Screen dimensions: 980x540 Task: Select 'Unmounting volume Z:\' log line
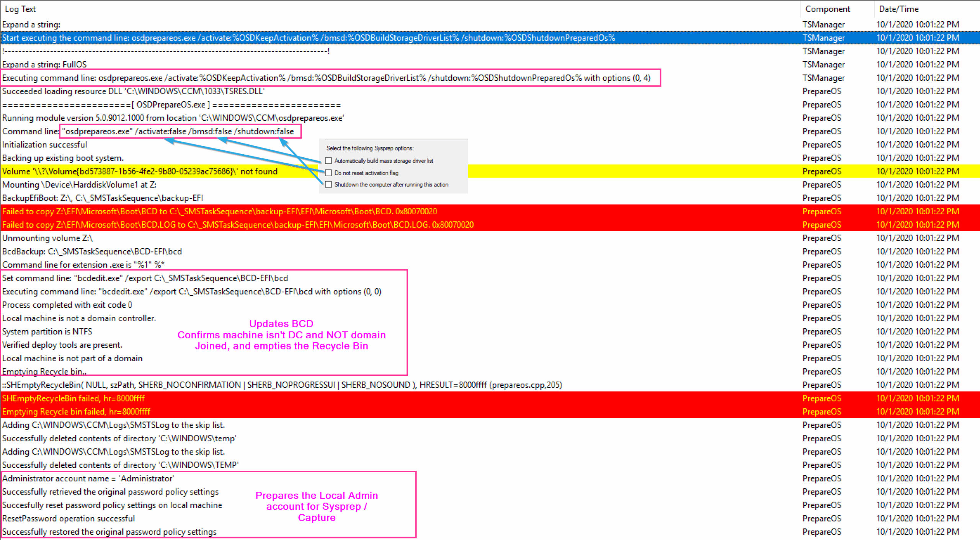(x=47, y=238)
